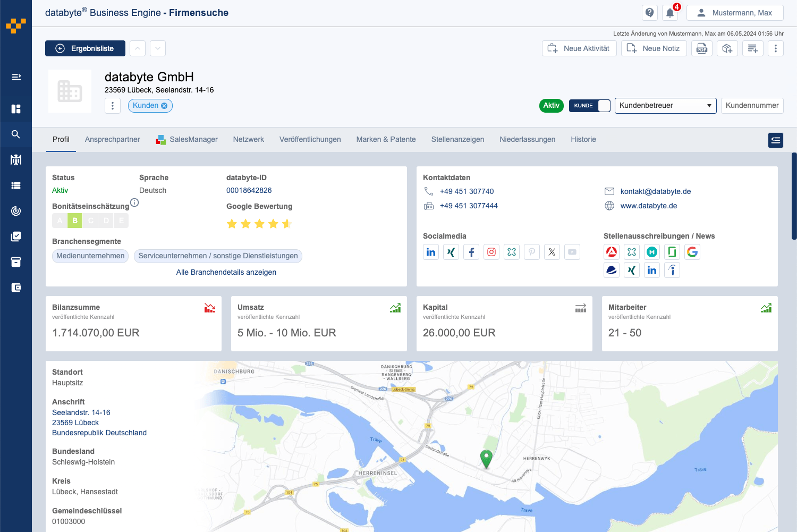Click the Indeed icon under Stellenausschreibungen
This screenshot has width=797, height=532.
672,270
